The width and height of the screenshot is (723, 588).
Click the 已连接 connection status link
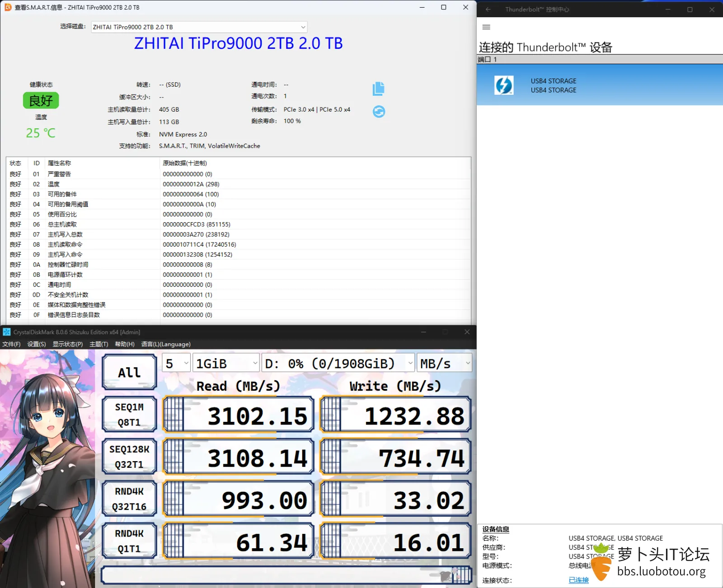(x=578, y=580)
